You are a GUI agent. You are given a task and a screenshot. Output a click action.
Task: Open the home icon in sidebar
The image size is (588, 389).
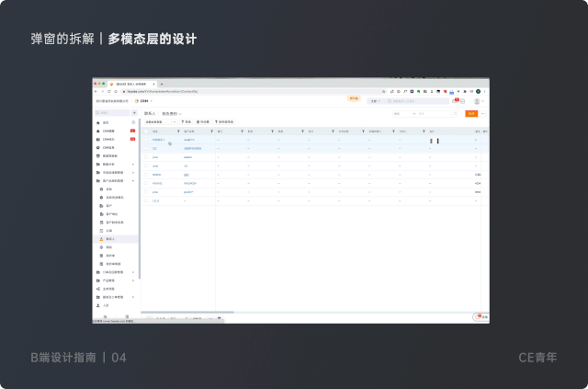(98, 123)
